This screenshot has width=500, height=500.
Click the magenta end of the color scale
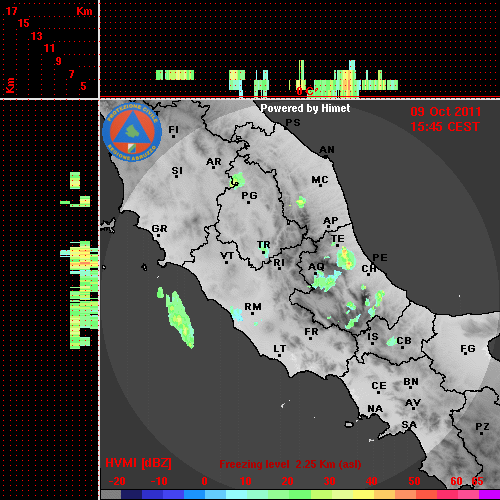point(489,495)
